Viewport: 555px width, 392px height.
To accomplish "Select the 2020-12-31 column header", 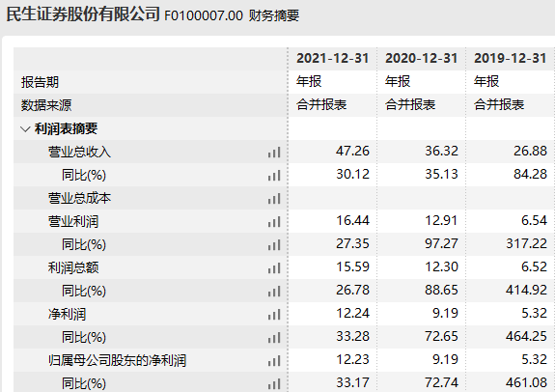I will [x=422, y=59].
